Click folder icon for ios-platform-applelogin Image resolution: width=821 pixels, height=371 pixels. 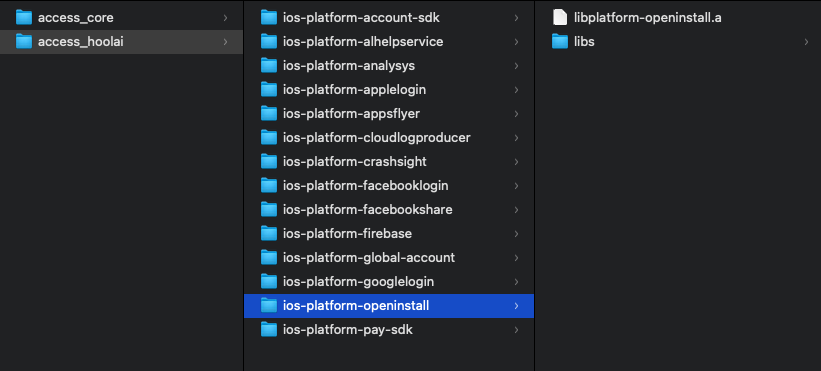pyautogui.click(x=269, y=90)
